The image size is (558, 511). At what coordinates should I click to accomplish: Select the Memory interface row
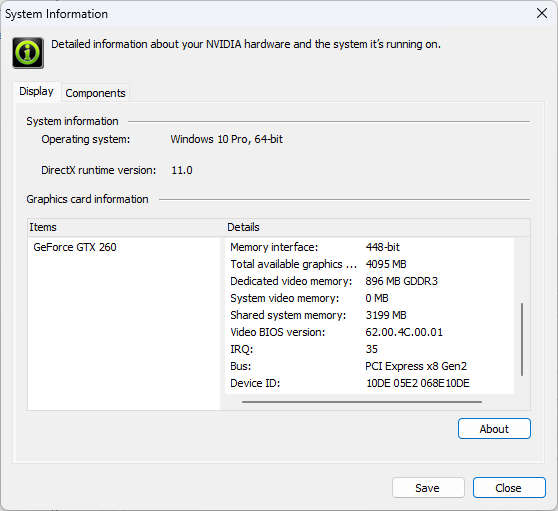click(369, 247)
